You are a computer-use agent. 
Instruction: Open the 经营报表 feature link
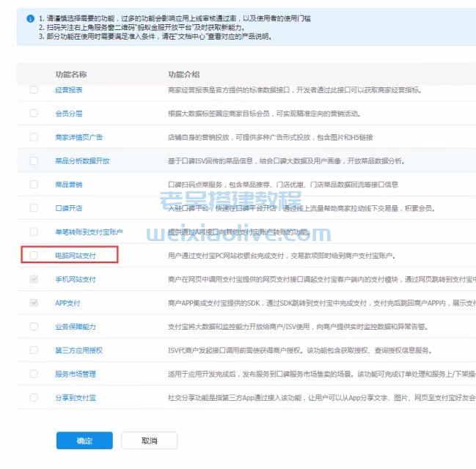[x=69, y=90]
